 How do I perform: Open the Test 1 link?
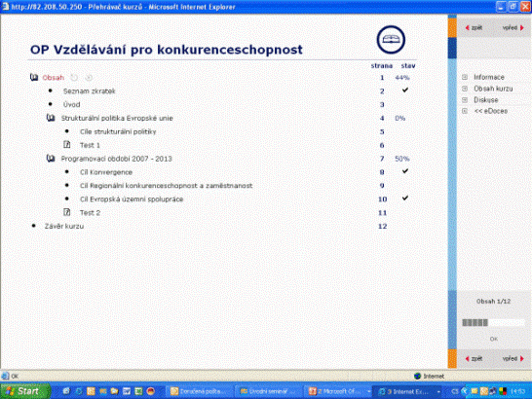pyautogui.click(x=90, y=145)
